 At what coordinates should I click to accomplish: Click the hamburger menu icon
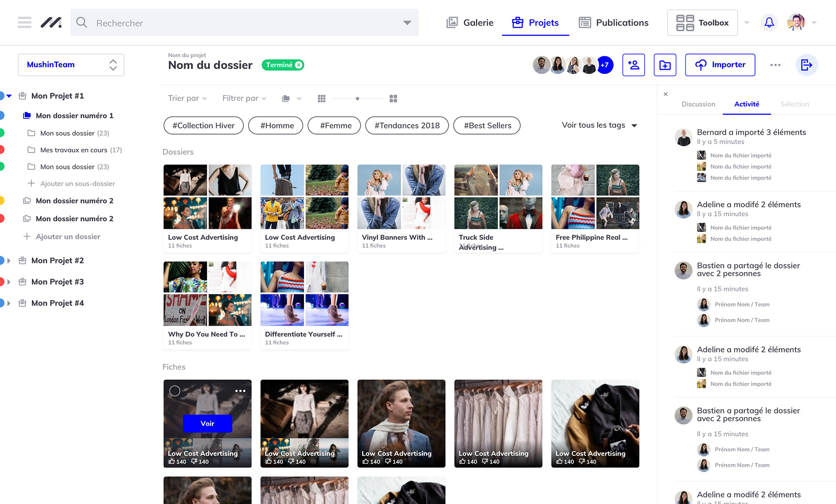[24, 23]
